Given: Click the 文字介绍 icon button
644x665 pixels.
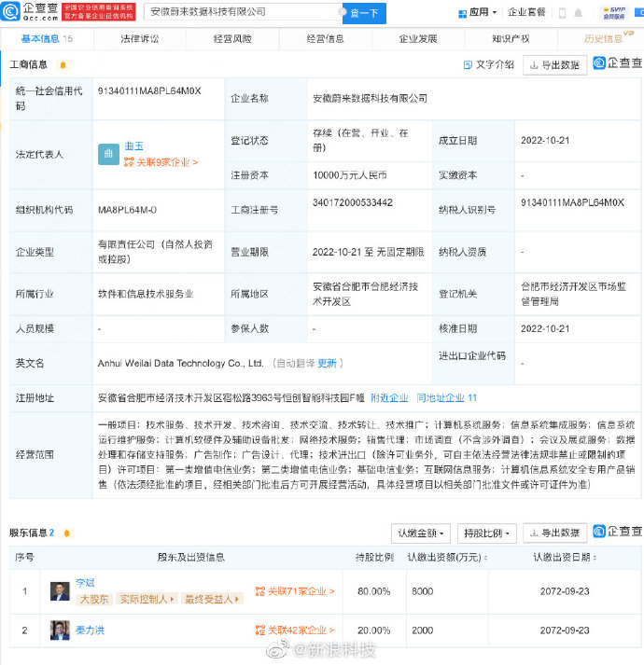Looking at the screenshot, I should tap(488, 64).
